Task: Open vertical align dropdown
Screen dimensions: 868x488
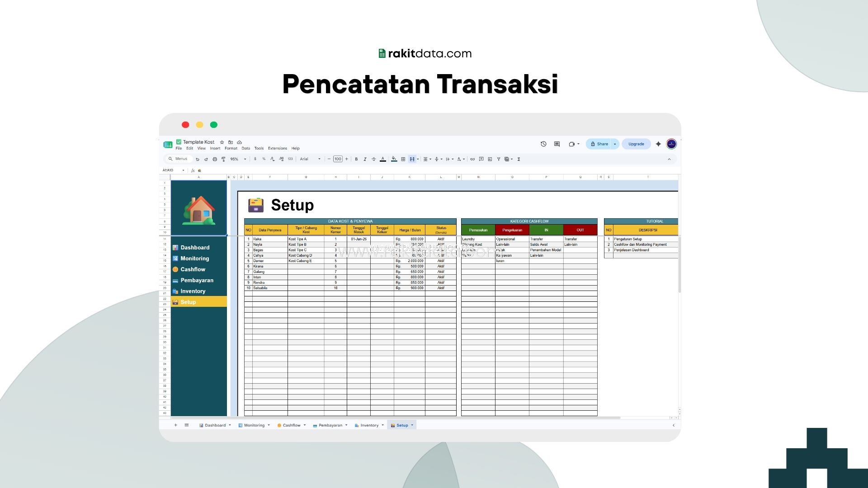Action: [x=439, y=159]
